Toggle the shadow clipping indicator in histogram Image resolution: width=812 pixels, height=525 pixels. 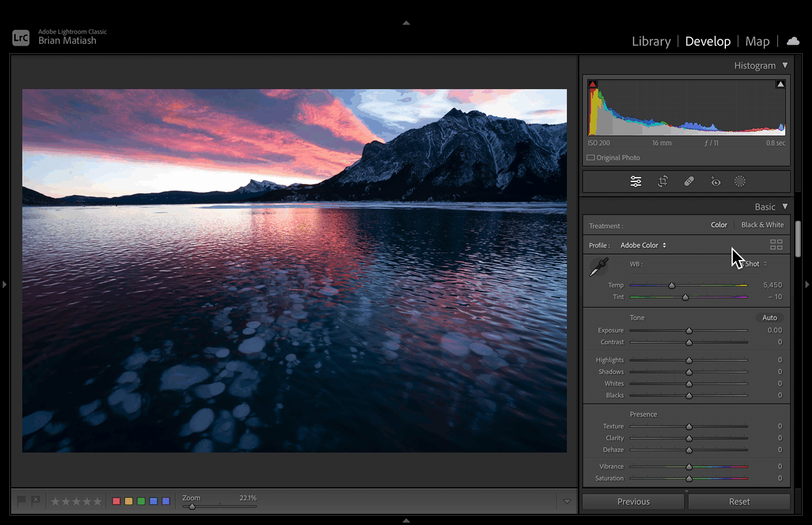click(593, 84)
